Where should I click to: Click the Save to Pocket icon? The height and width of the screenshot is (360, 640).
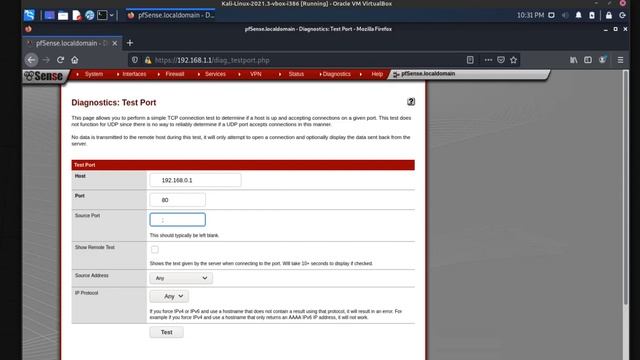coord(501,60)
